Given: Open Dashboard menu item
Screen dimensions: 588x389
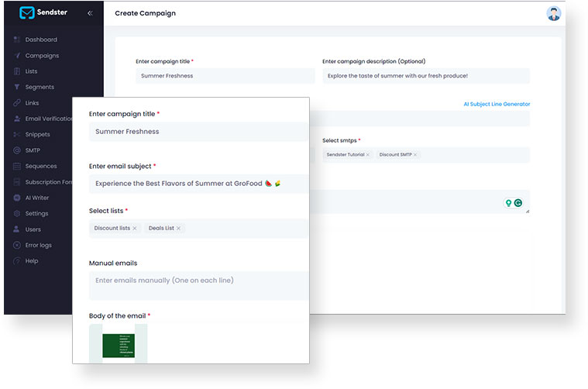Looking at the screenshot, I should click(41, 40).
